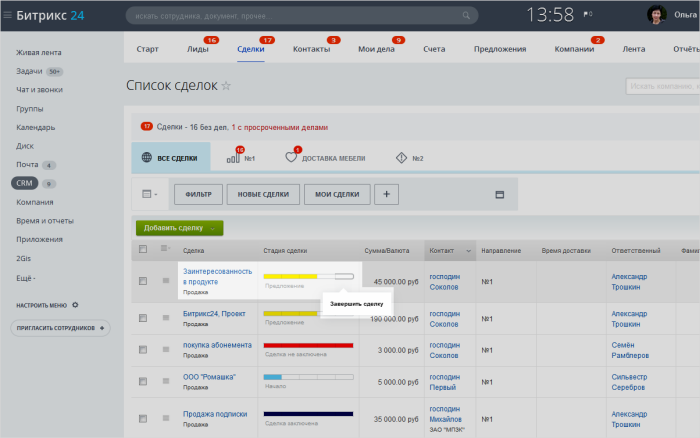Click stage progress bar of Заинтересованность в продукте
Image resolution: width=700 pixels, height=438 pixels.
308,276
